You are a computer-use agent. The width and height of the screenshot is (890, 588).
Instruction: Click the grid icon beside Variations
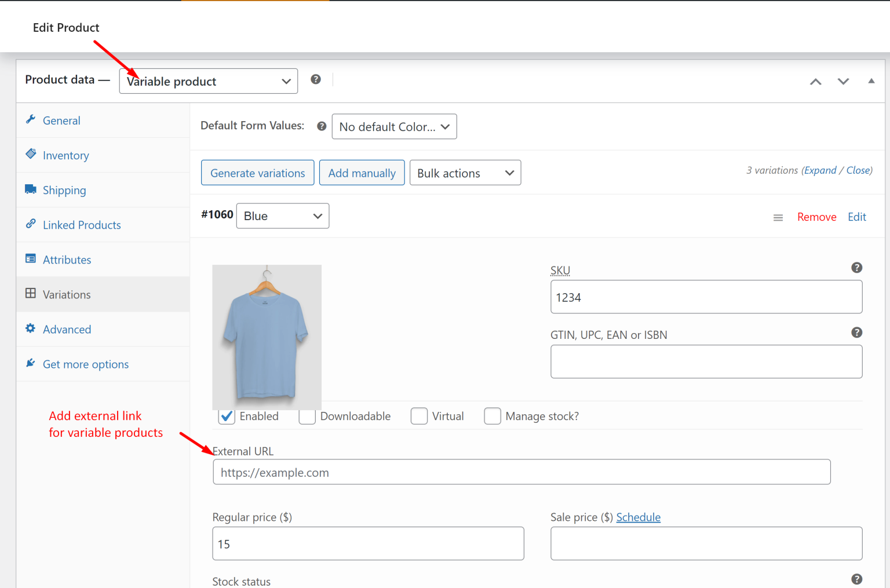[x=31, y=294]
